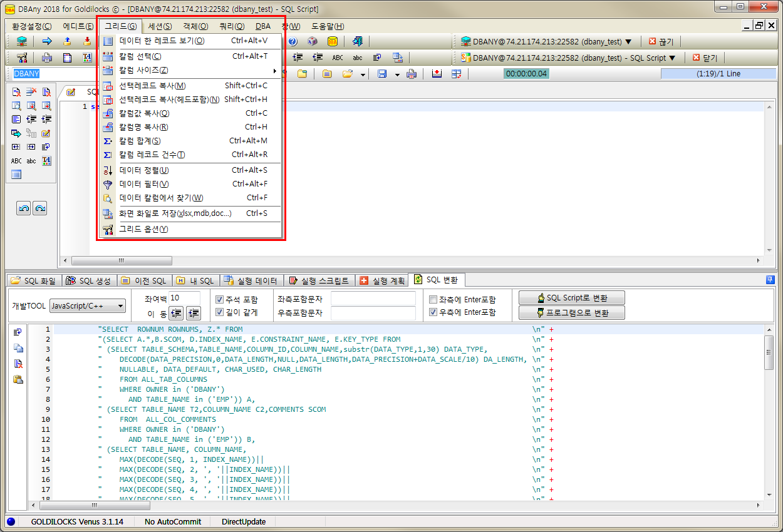Click the pin icon at right of tab bar

(x=770, y=280)
